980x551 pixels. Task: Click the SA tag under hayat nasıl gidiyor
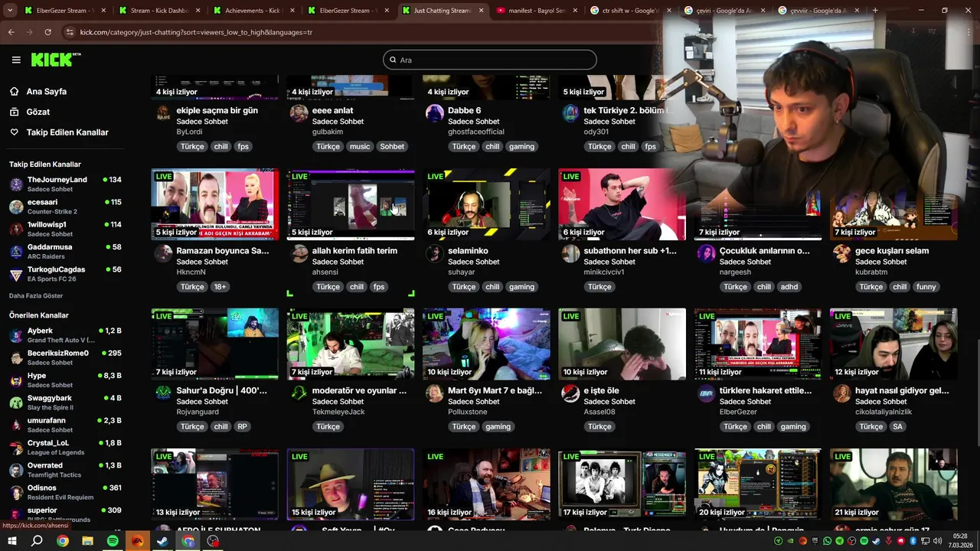pyautogui.click(x=897, y=427)
